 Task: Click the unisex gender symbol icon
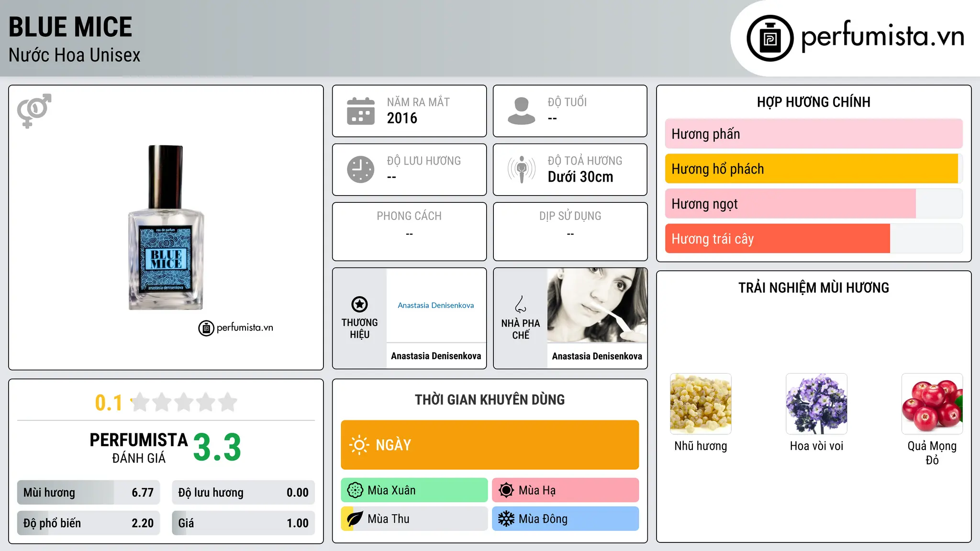coord(34,110)
